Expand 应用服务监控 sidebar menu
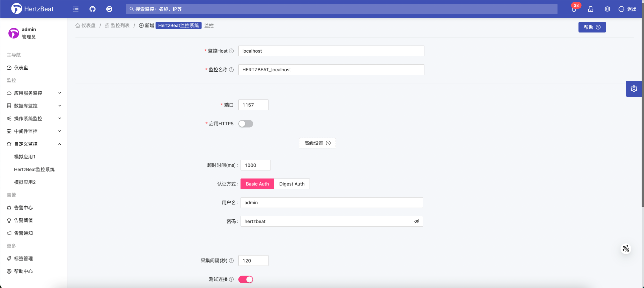The height and width of the screenshot is (288, 644). coord(34,93)
